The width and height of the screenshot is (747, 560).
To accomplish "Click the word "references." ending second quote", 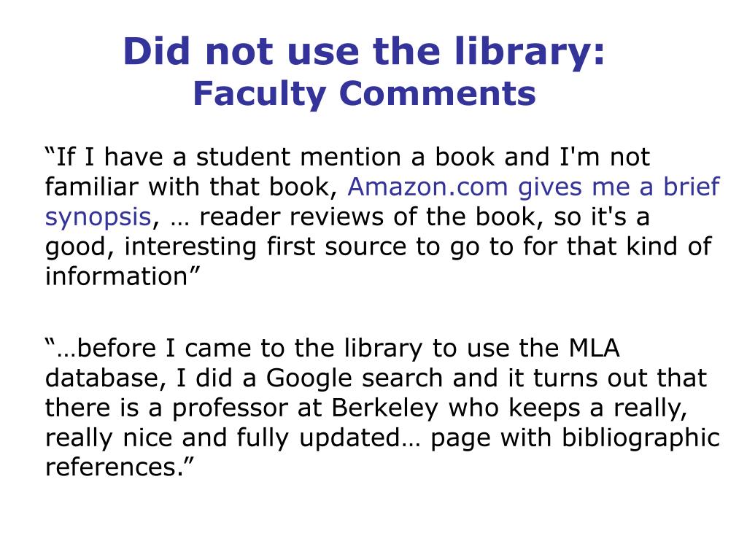I will click(115, 467).
